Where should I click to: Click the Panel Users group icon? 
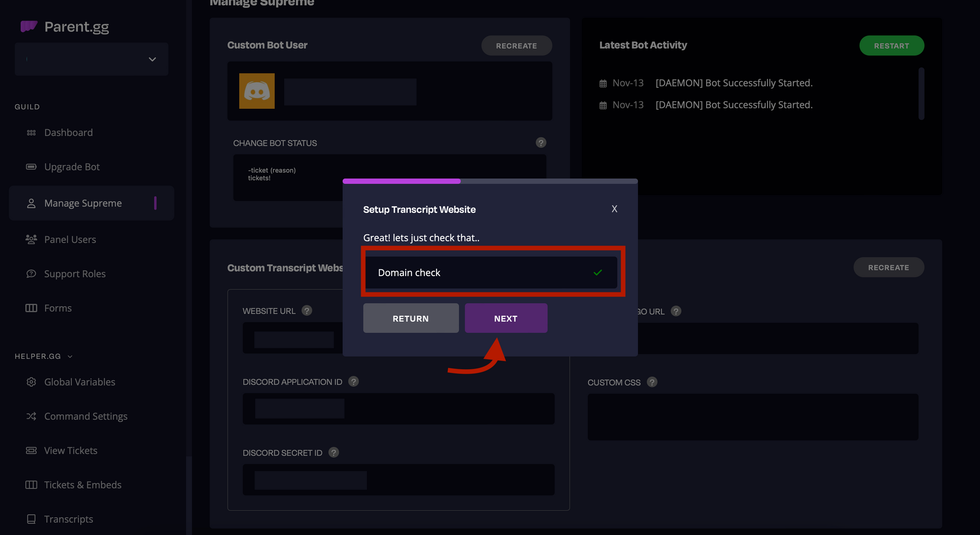click(31, 239)
